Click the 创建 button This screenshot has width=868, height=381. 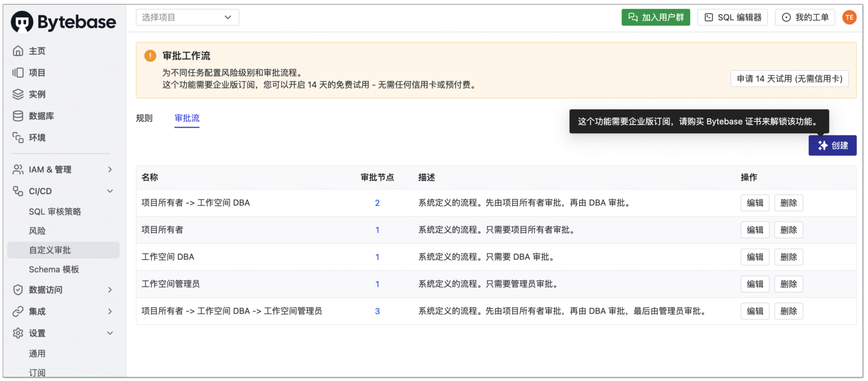coord(832,145)
